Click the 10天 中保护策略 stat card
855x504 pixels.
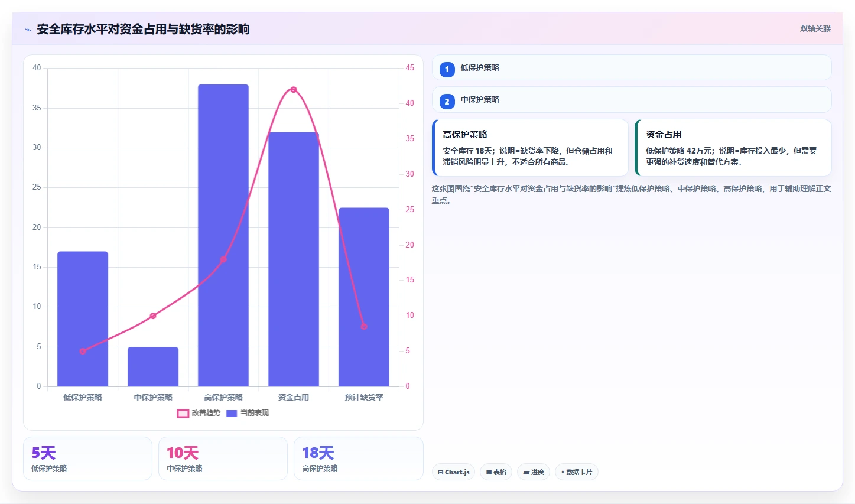click(223, 459)
